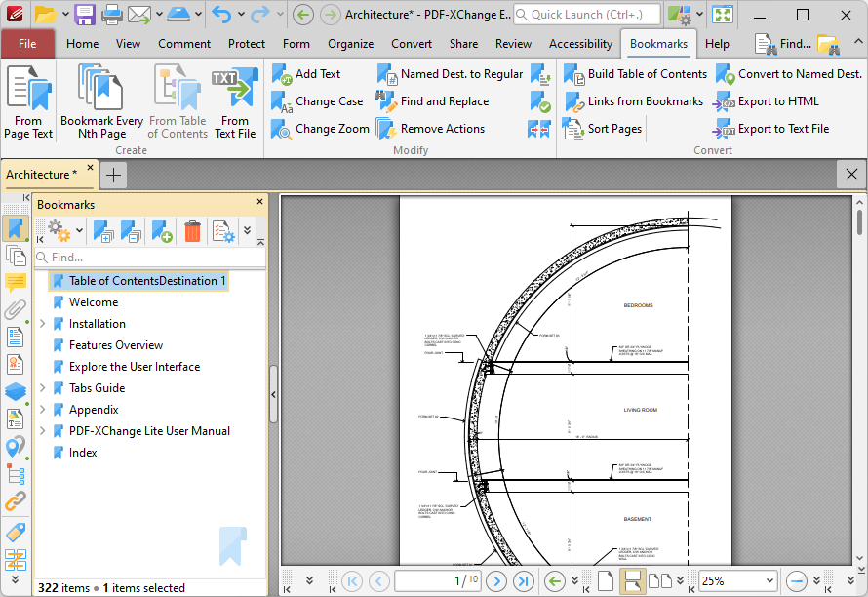Open a new tab with plus button

coord(113,175)
